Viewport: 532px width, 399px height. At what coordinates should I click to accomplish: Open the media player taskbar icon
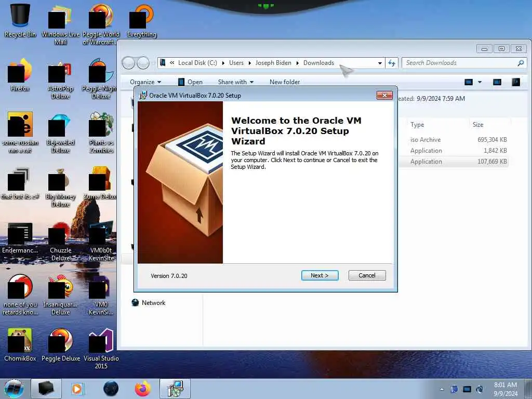77,389
